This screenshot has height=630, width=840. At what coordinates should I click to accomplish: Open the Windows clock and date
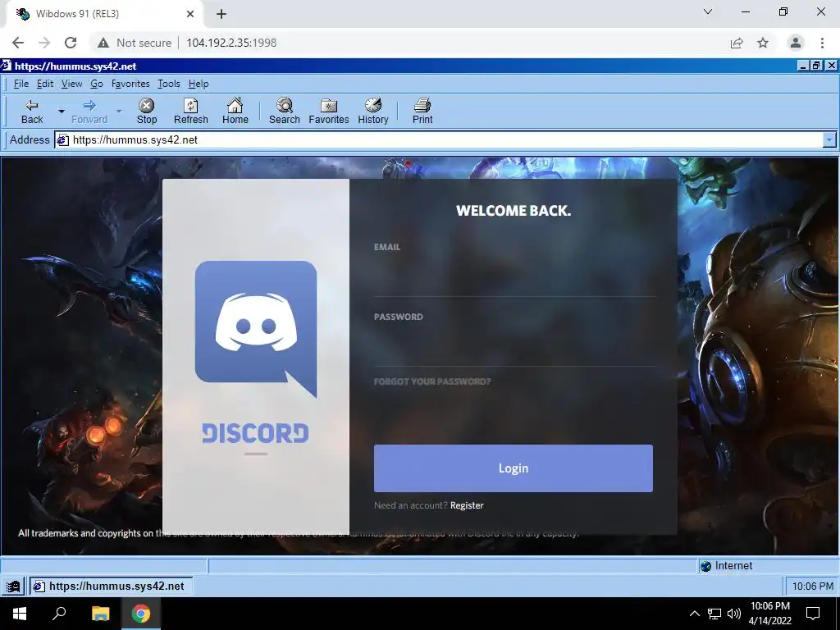(x=770, y=614)
